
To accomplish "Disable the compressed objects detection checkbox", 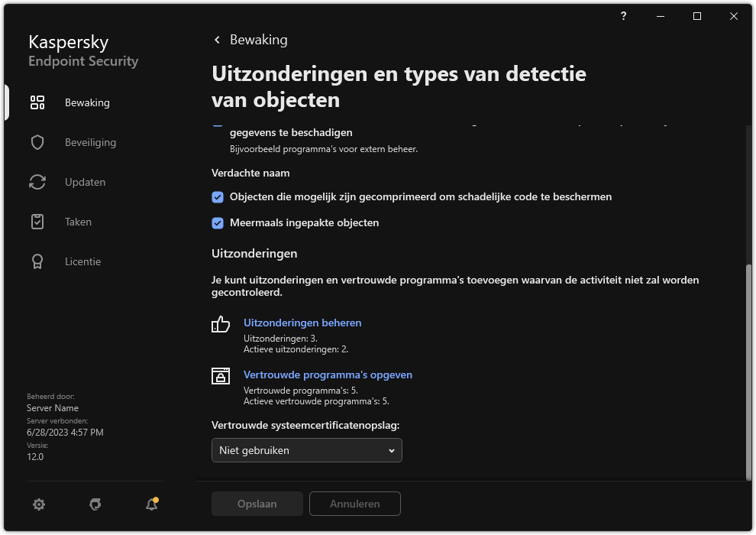I will 217,196.
